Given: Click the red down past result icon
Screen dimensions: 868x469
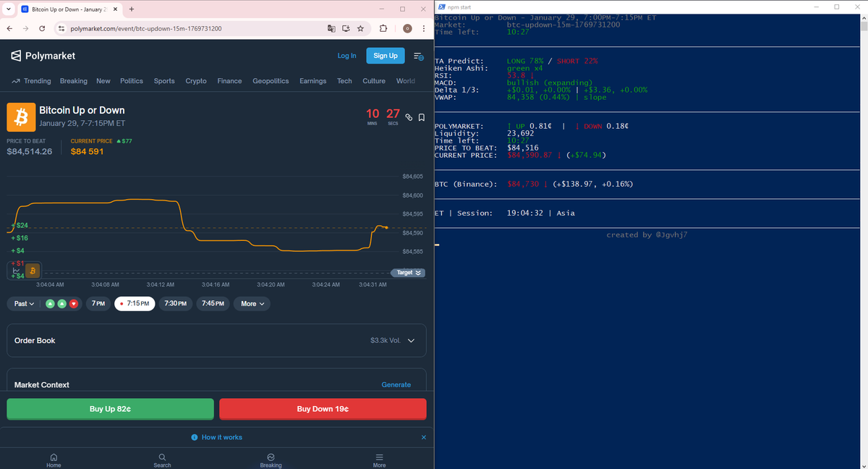Looking at the screenshot, I should click(x=73, y=303).
